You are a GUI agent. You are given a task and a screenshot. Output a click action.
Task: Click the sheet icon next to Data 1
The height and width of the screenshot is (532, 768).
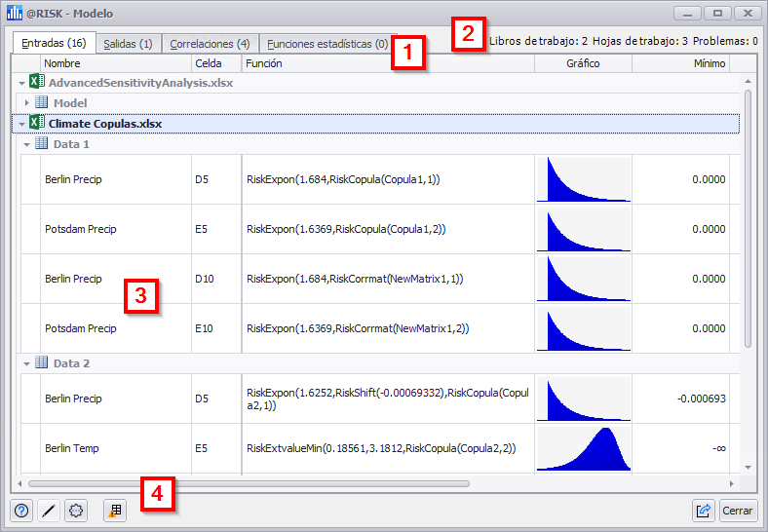click(42, 143)
